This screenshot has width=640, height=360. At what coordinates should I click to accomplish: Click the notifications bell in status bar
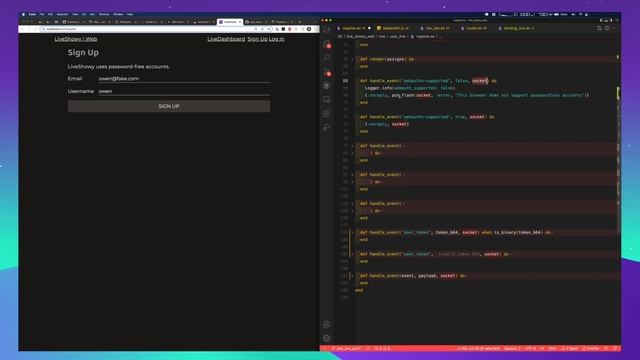click(x=615, y=349)
